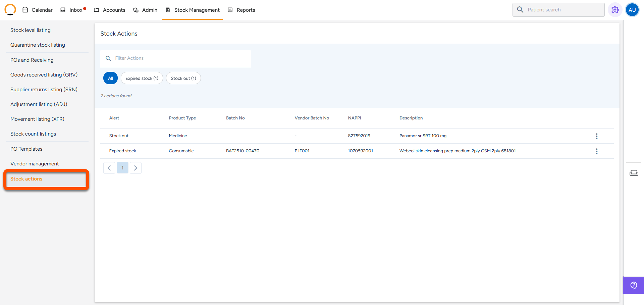
Task: Toggle the Expired stock (1) filter chip
Action: click(x=142, y=78)
